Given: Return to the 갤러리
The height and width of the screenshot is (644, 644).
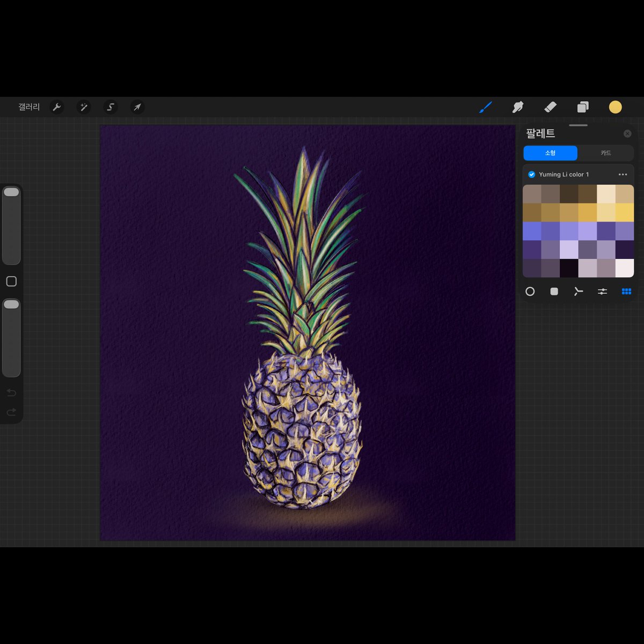Looking at the screenshot, I should coord(30,107).
